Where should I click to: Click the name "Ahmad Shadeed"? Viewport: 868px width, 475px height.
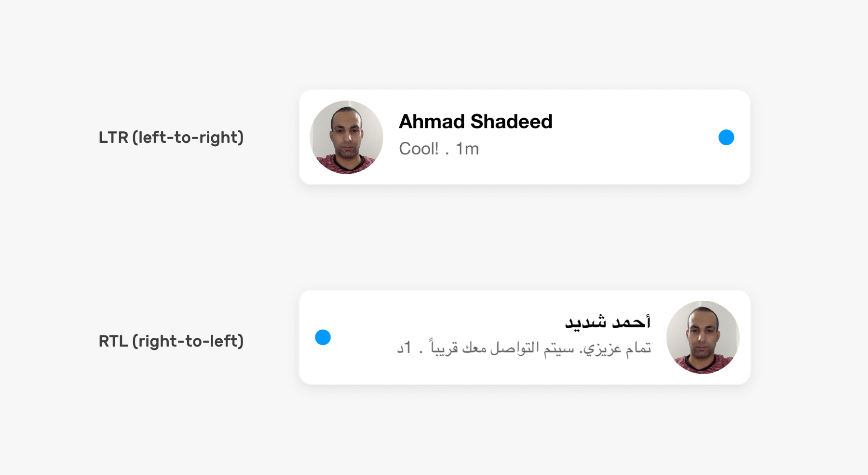click(x=475, y=122)
